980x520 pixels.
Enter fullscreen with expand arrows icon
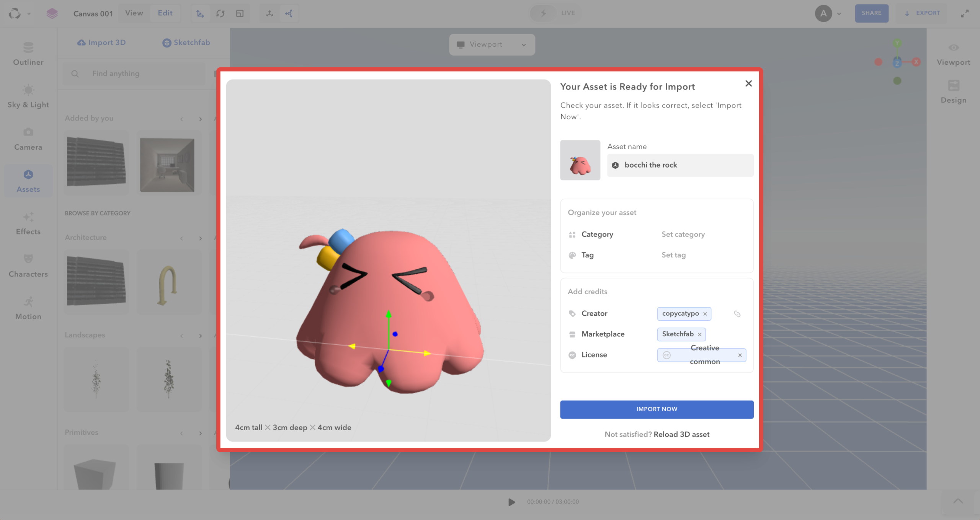point(965,13)
